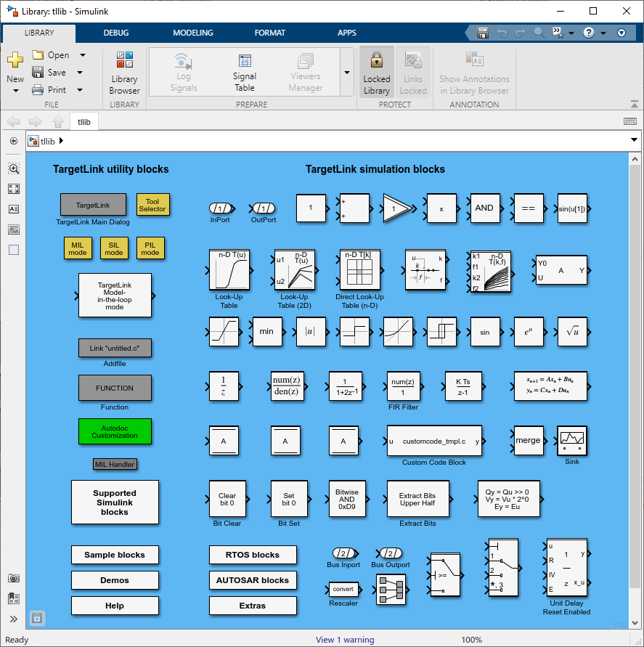The image size is (644, 647).
Task: Open the Save options dropdown arrow
Action: (x=81, y=72)
